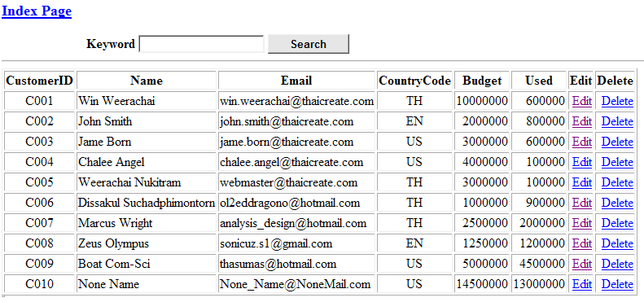Click the name Weerachai Nukitram
Screen dimensions: 644x302
tap(129, 182)
